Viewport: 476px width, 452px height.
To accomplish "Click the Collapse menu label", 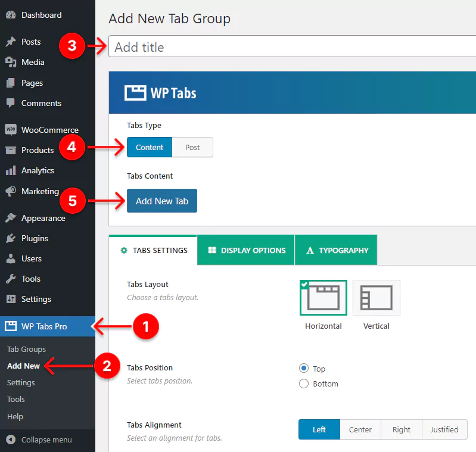I will tap(46, 439).
